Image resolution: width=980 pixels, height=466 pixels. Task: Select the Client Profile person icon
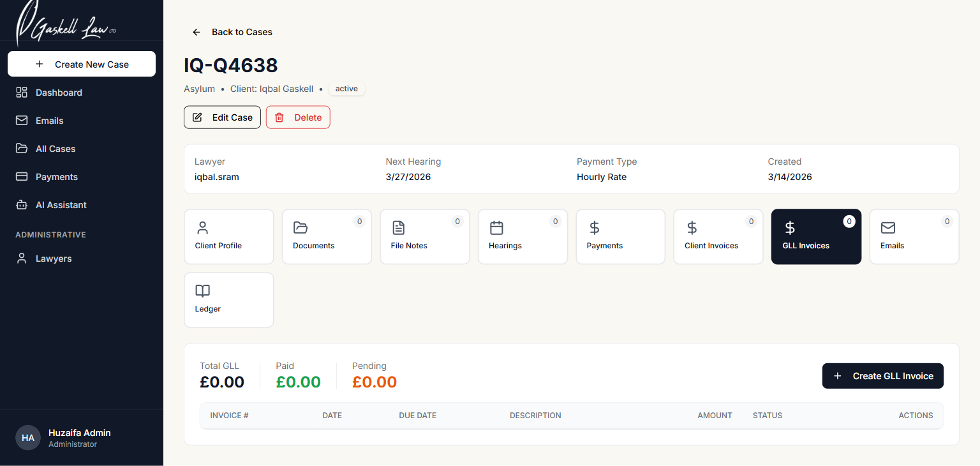click(x=202, y=227)
